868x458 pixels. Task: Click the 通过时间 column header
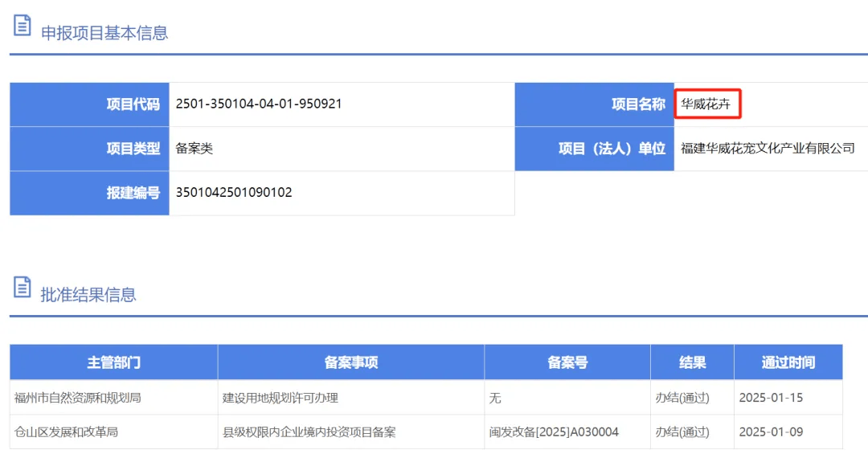788,362
